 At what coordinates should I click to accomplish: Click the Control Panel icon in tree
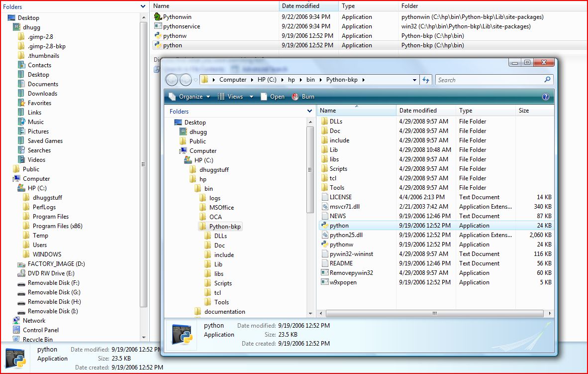16,330
